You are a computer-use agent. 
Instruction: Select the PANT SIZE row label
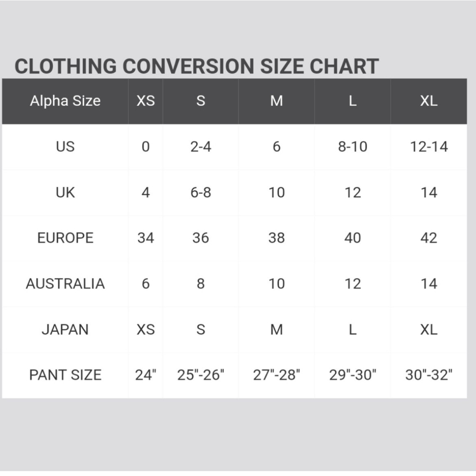click(65, 375)
